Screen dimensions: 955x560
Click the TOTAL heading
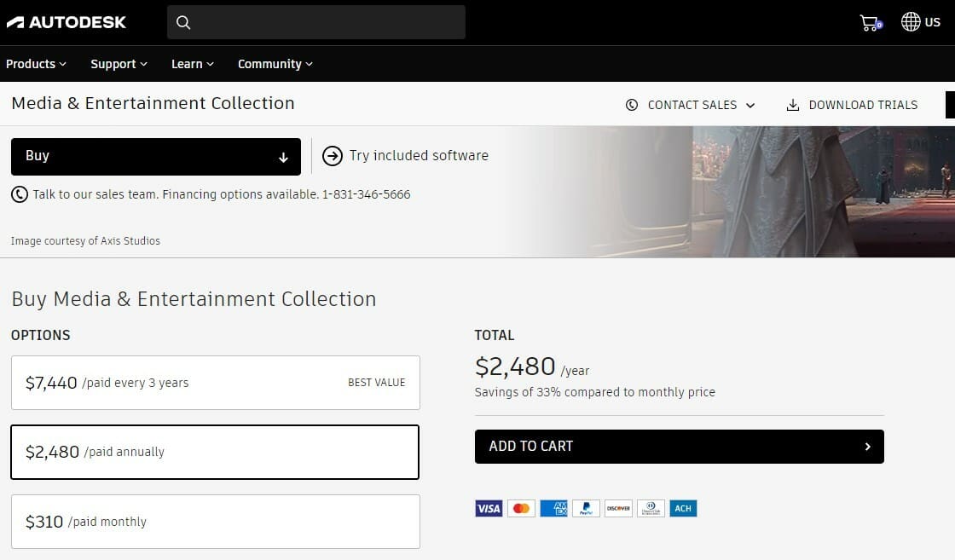tap(494, 335)
